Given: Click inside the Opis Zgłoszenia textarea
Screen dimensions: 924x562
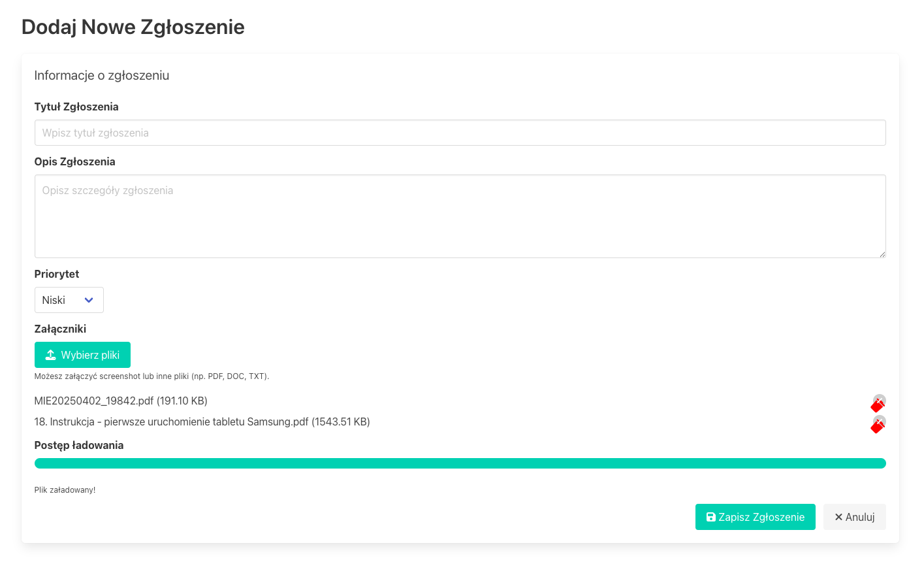Looking at the screenshot, I should (460, 216).
